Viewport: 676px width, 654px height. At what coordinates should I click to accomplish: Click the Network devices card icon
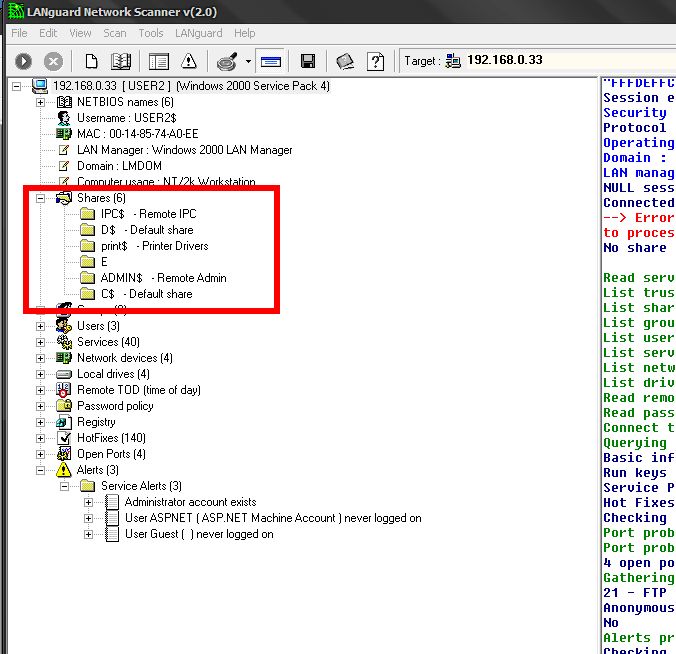point(64,358)
